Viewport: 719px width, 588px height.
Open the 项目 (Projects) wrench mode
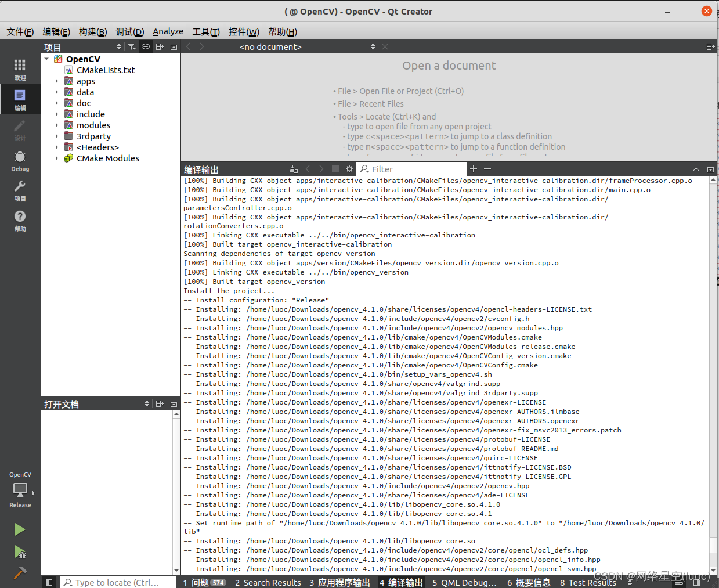(20, 190)
